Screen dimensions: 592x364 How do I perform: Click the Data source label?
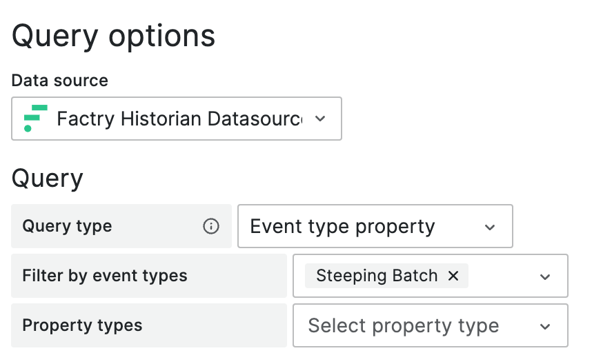pyautogui.click(x=59, y=81)
